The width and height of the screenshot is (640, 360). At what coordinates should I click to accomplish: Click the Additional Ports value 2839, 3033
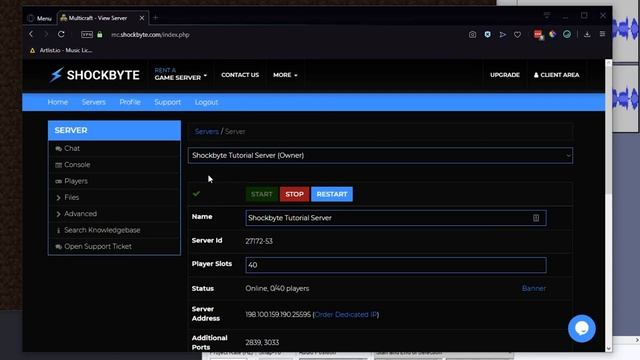click(262, 342)
